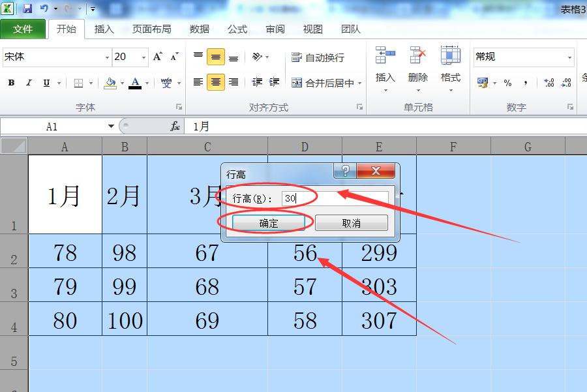Click the select-all corner of the sheet

(14, 146)
